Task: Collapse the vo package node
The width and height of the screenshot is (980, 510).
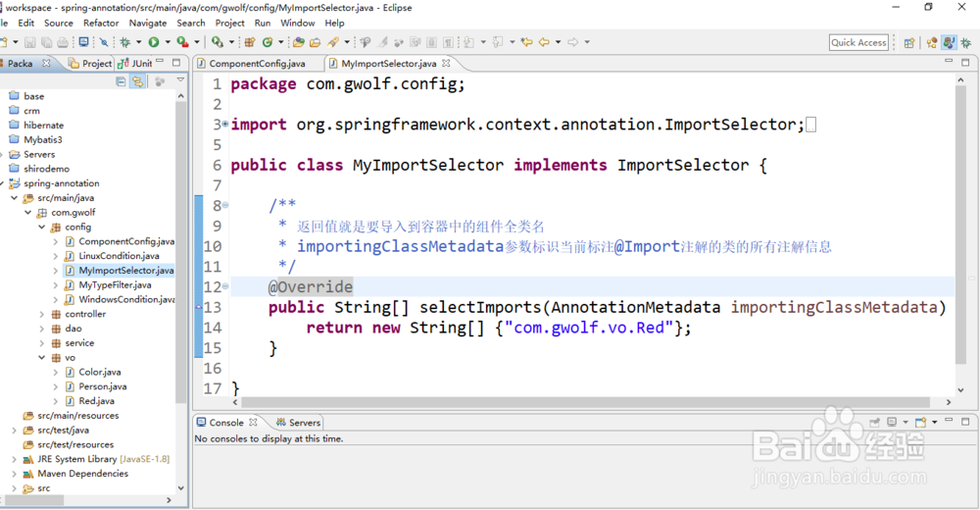Action: 42,358
